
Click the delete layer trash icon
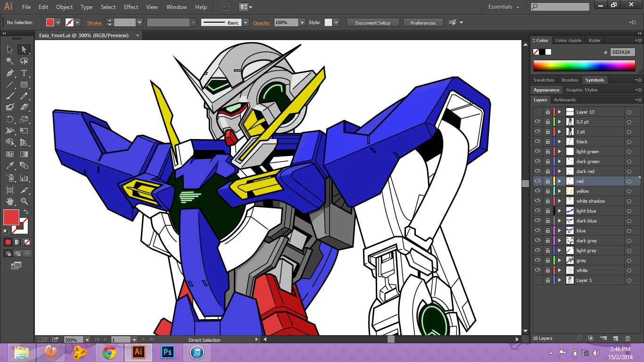pos(627,338)
